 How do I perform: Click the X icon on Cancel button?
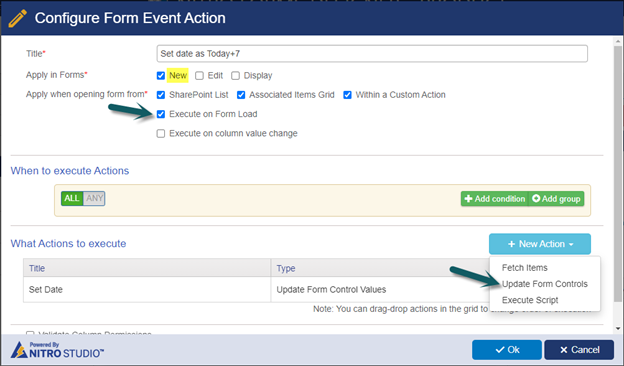point(564,350)
